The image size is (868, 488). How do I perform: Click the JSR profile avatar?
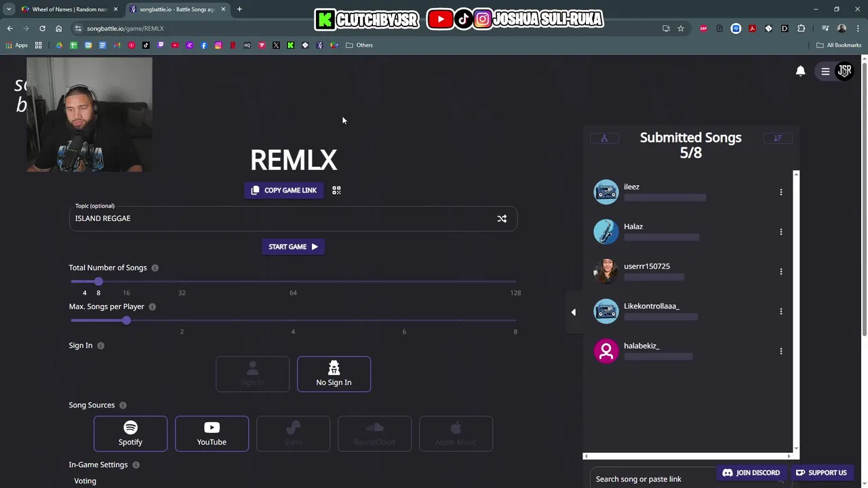(x=844, y=70)
